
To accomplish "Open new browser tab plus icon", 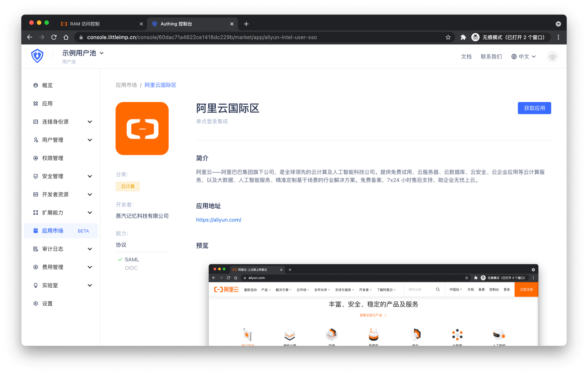I will click(x=246, y=24).
